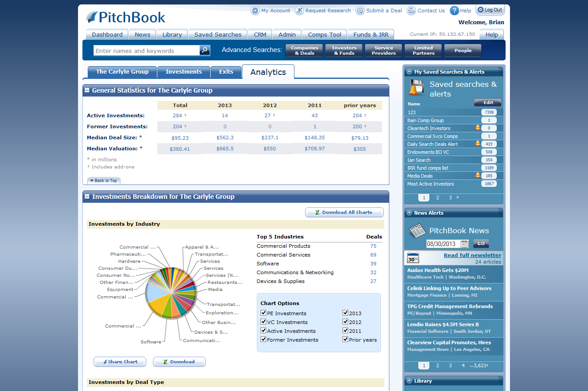Viewport: 588px width, 391px height.
Task: Click the Share Chart button
Action: (x=121, y=361)
